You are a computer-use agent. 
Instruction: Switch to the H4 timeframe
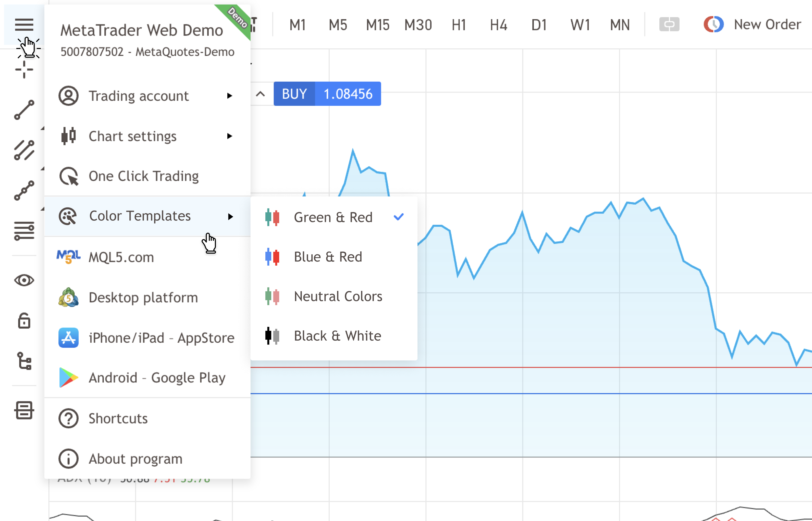[x=498, y=25]
